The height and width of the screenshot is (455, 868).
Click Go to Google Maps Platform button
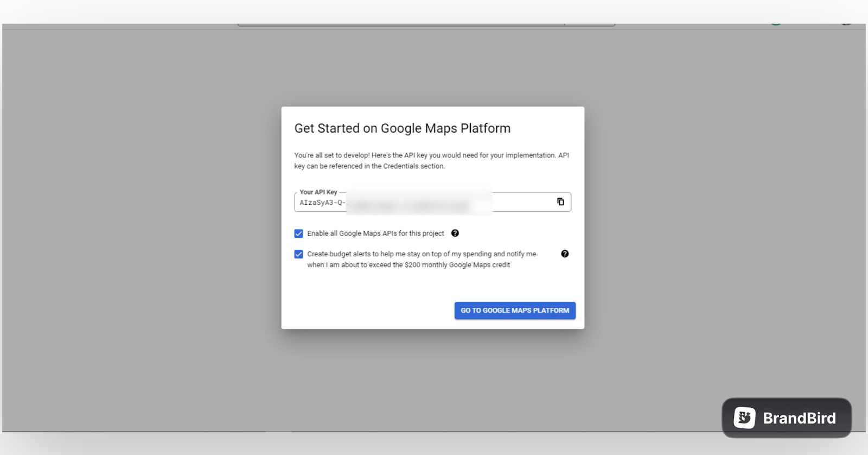515,311
